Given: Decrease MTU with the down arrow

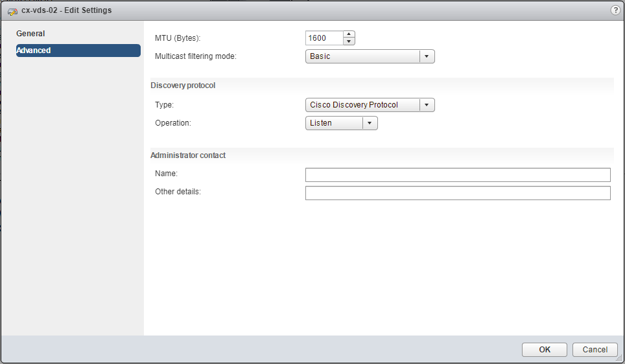Looking at the screenshot, I should [x=349, y=42].
